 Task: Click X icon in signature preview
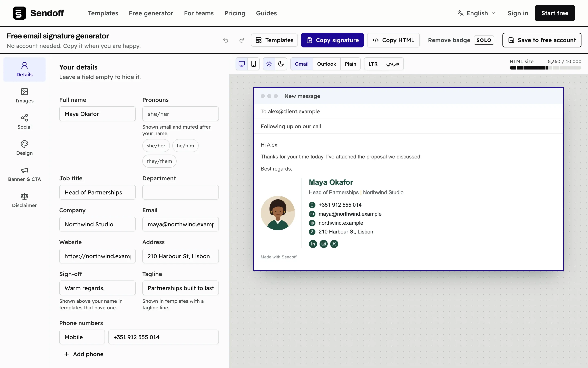(x=334, y=244)
